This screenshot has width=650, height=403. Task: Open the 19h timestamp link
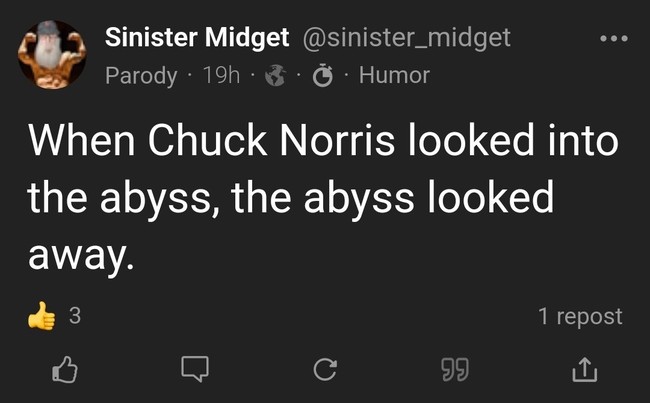221,75
